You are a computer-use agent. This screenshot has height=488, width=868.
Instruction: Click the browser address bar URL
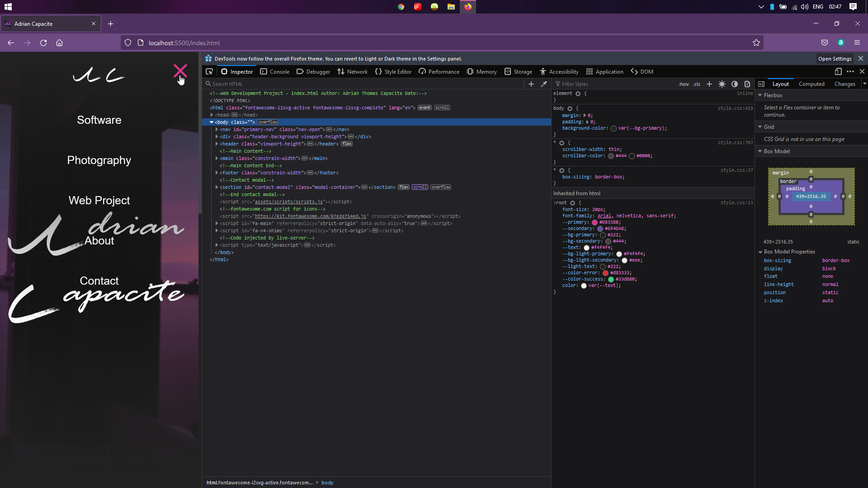click(184, 43)
